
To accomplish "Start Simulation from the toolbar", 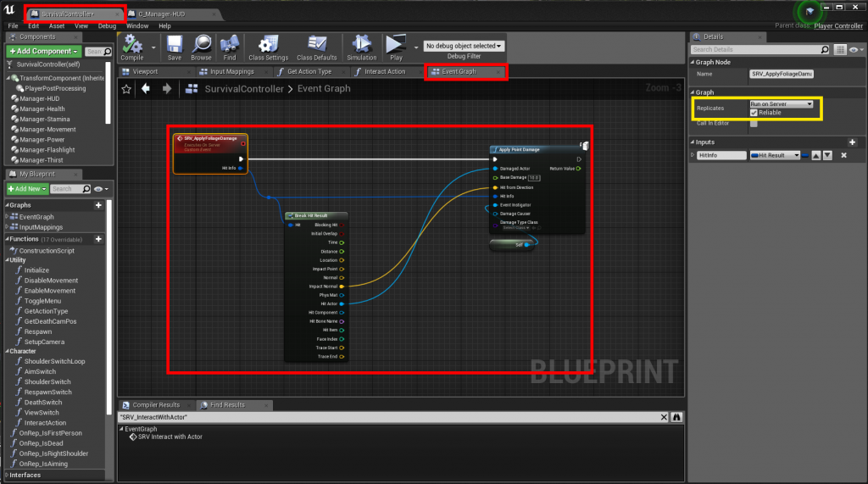I will [362, 45].
